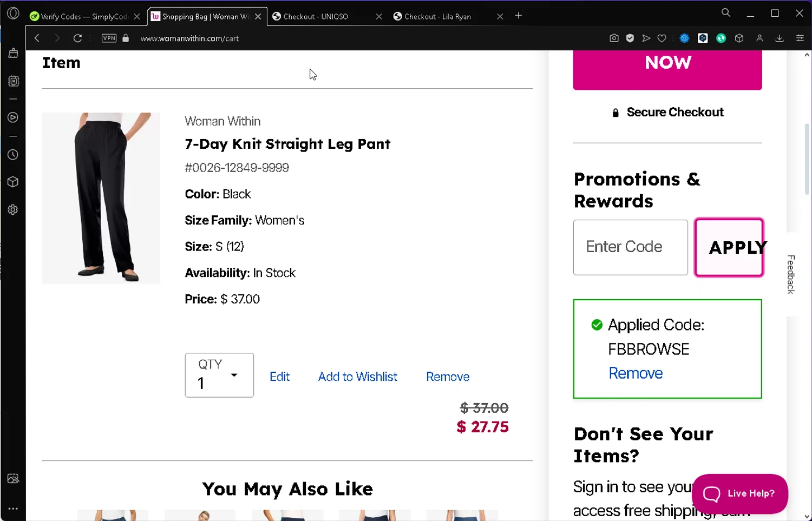This screenshot has height=521, width=812.
Task: Open the Easy Setup sliders icon
Action: point(800,38)
